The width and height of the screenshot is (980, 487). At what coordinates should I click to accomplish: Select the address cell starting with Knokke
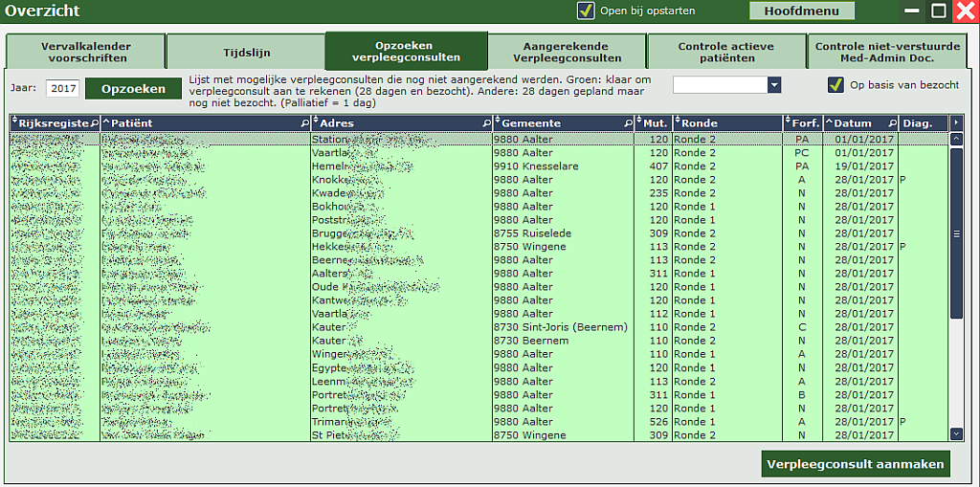click(x=401, y=180)
